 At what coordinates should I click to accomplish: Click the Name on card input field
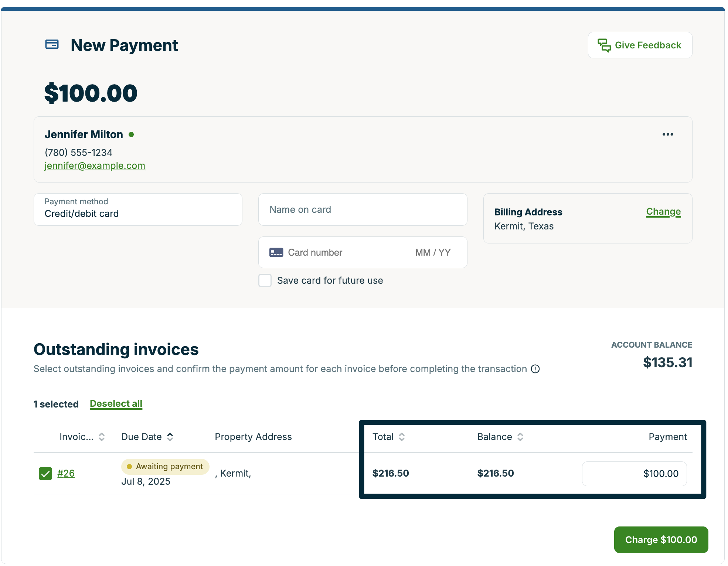coord(363,209)
